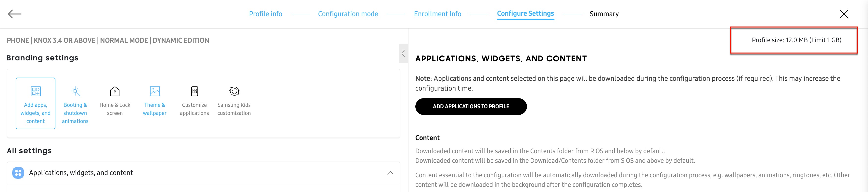Open Samsung Kids customization settings
The width and height of the screenshot is (868, 192).
(x=234, y=101)
